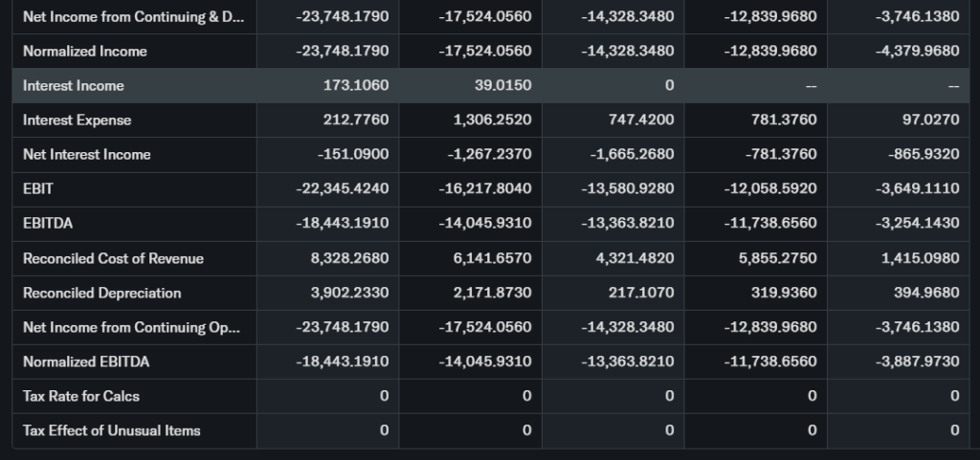980x460 pixels.
Task: Click the truncated Net Income from Continuing & D... label
Action: tap(133, 16)
